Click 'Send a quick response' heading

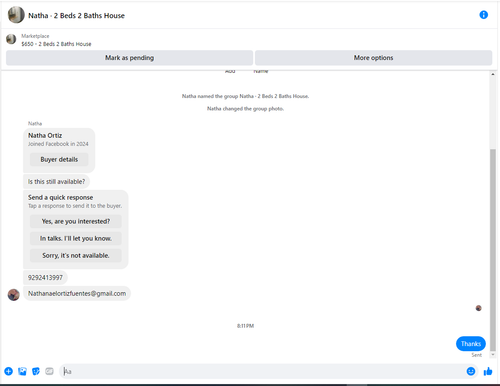pyautogui.click(x=60, y=197)
